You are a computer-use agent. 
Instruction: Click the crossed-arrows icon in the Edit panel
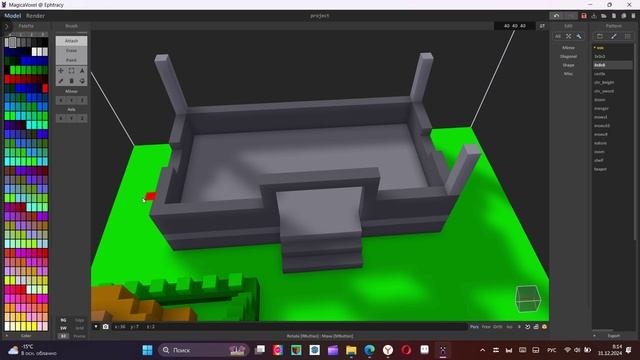tap(569, 36)
